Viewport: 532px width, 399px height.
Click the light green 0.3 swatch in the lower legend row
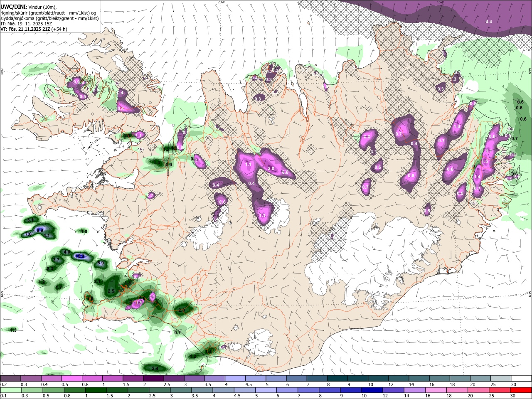tap(31, 390)
